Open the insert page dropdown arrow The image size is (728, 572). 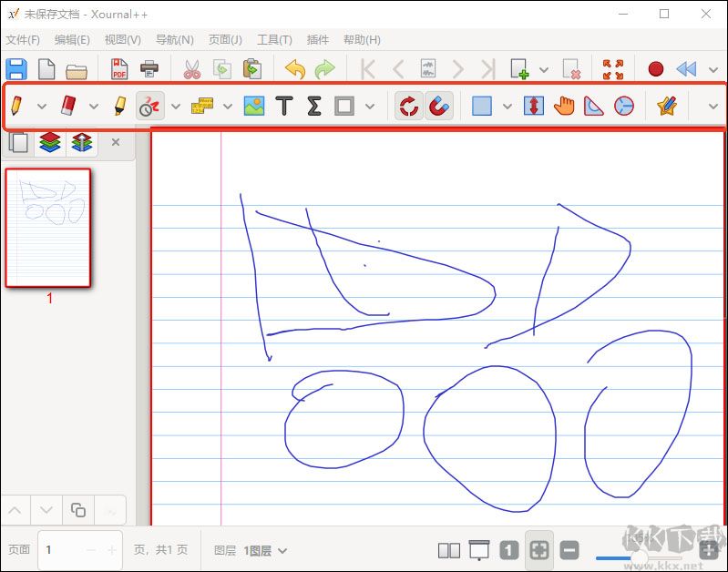pyautogui.click(x=544, y=70)
